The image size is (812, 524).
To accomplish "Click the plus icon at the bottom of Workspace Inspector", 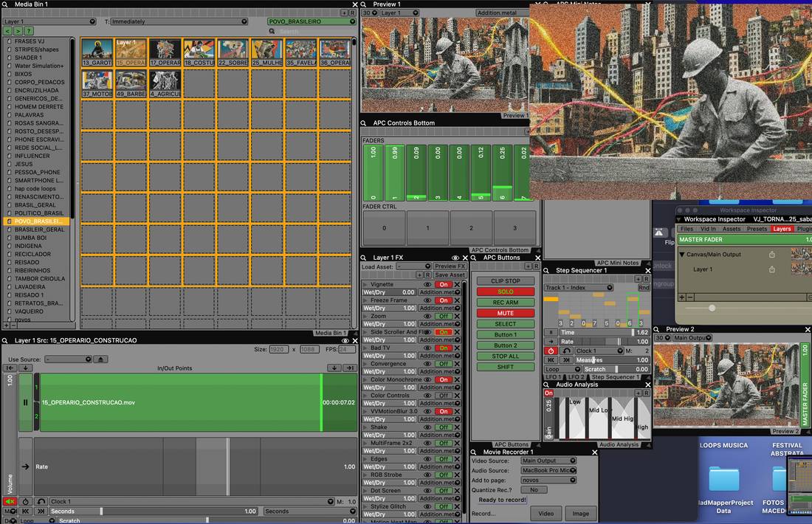I will (x=682, y=297).
